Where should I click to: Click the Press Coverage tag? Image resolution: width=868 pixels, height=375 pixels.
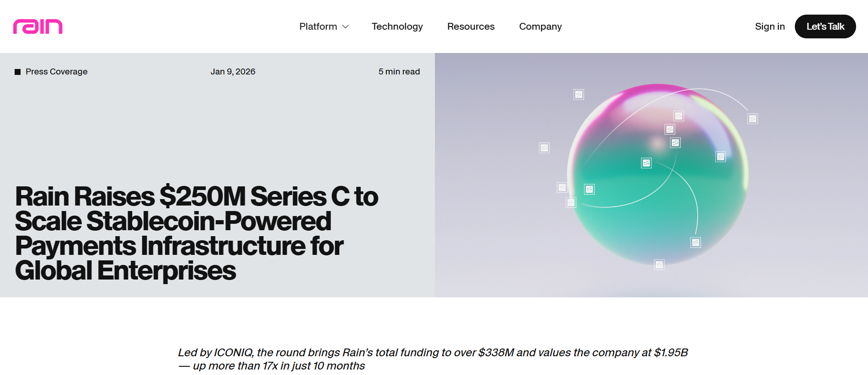56,71
